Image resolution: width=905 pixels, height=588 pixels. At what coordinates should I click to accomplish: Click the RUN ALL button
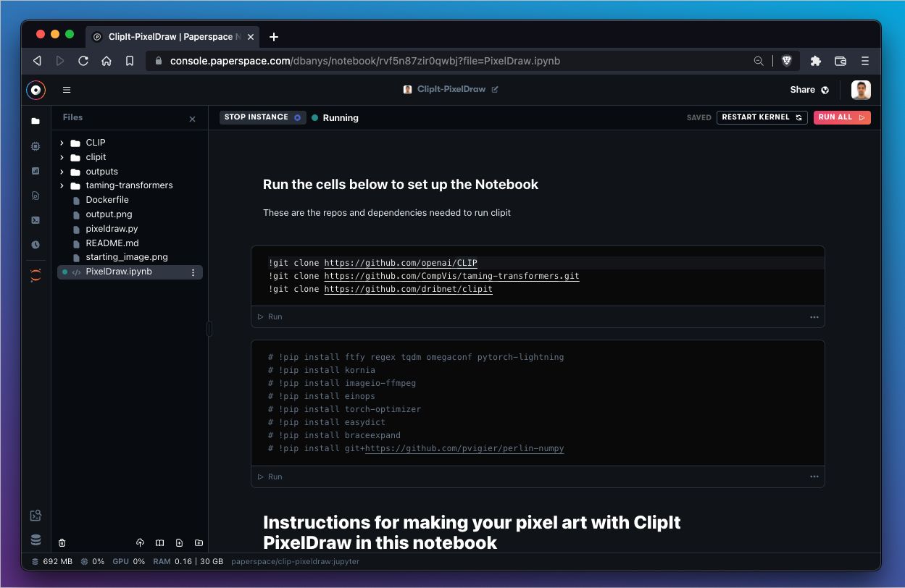pos(842,117)
